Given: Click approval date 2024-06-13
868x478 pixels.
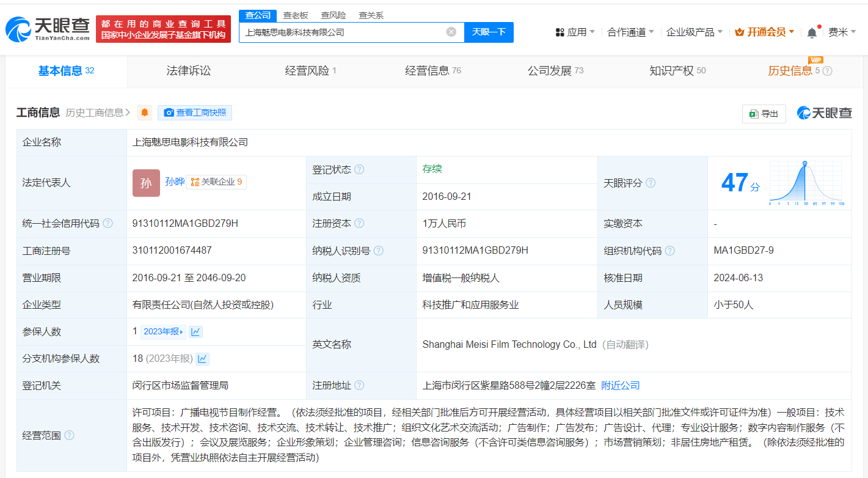Looking at the screenshot, I should click(738, 278).
